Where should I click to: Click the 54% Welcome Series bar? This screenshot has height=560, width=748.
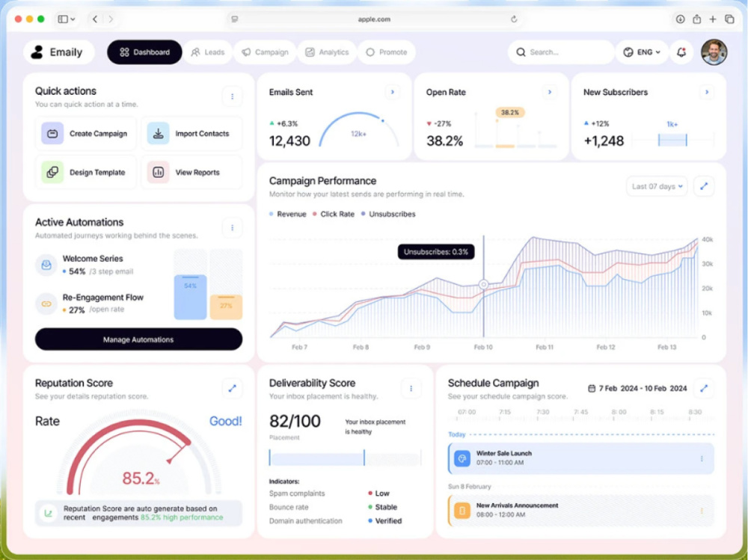(x=190, y=297)
